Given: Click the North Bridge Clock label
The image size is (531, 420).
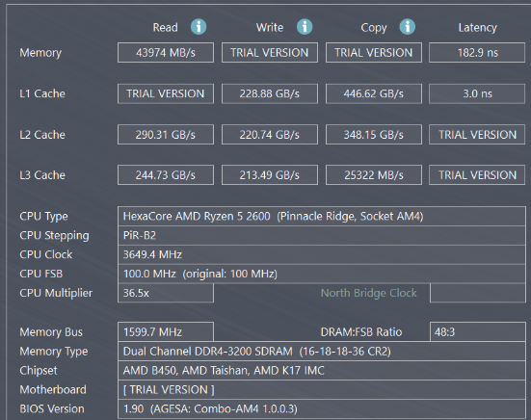Looking at the screenshot, I should (369, 293).
